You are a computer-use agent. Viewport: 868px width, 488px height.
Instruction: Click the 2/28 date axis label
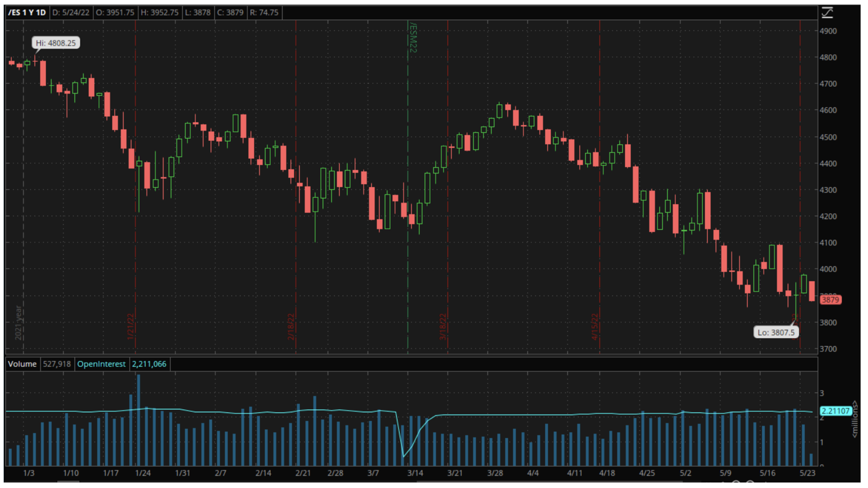pos(335,473)
